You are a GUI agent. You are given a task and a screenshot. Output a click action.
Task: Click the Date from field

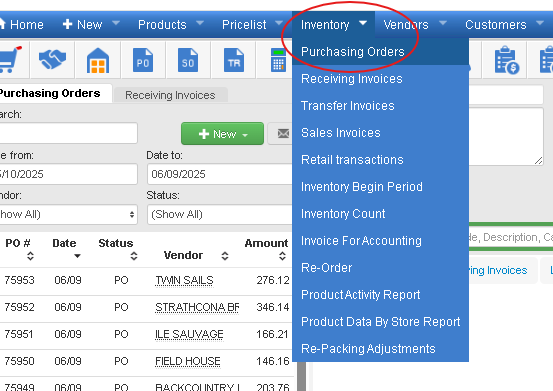(68, 174)
